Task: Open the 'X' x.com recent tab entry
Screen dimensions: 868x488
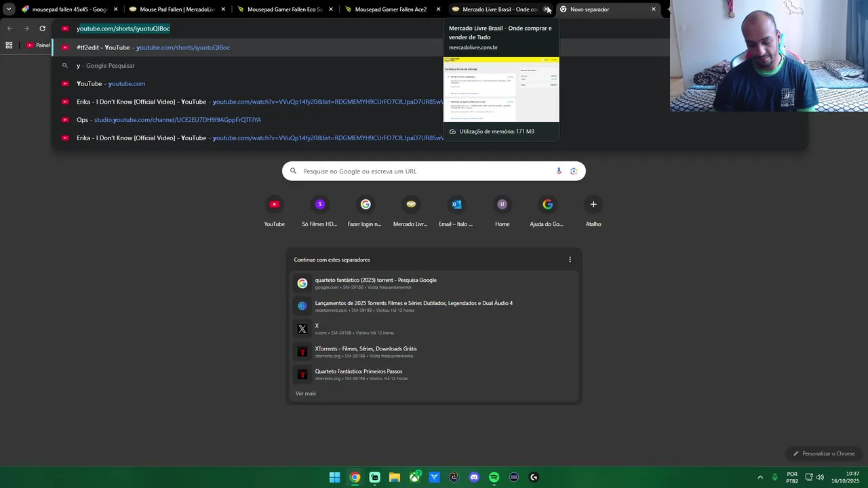Action: [434, 329]
